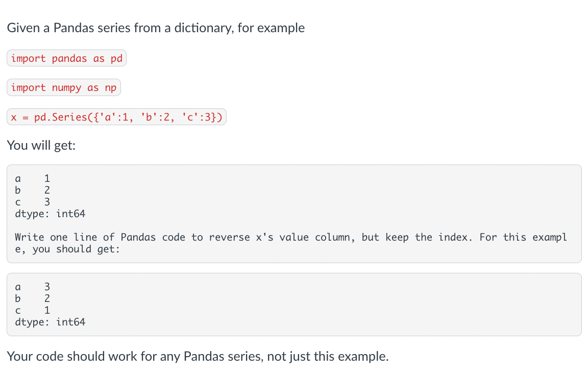
Task: Click the 'import numpy as np' code snippet
Action: (x=64, y=87)
